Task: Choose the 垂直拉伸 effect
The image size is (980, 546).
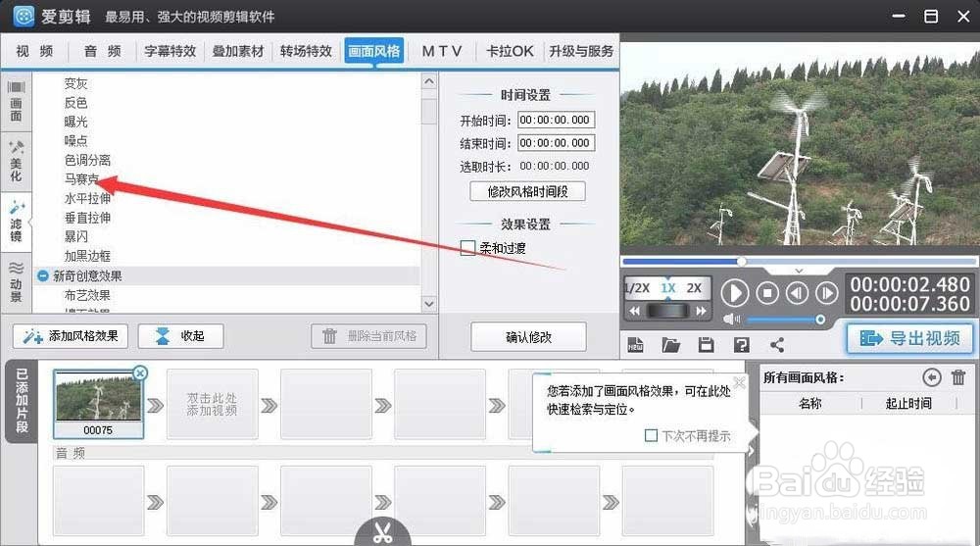Action: [x=87, y=218]
